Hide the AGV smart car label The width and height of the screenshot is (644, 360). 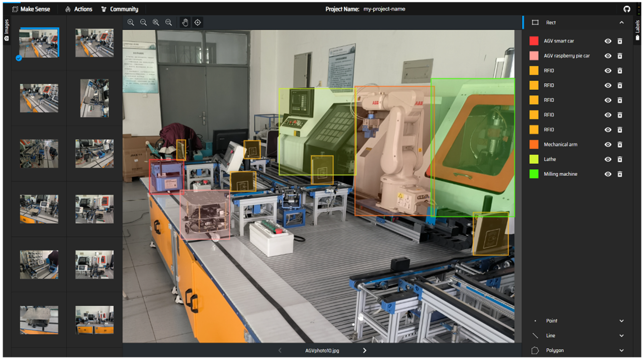[x=608, y=41]
